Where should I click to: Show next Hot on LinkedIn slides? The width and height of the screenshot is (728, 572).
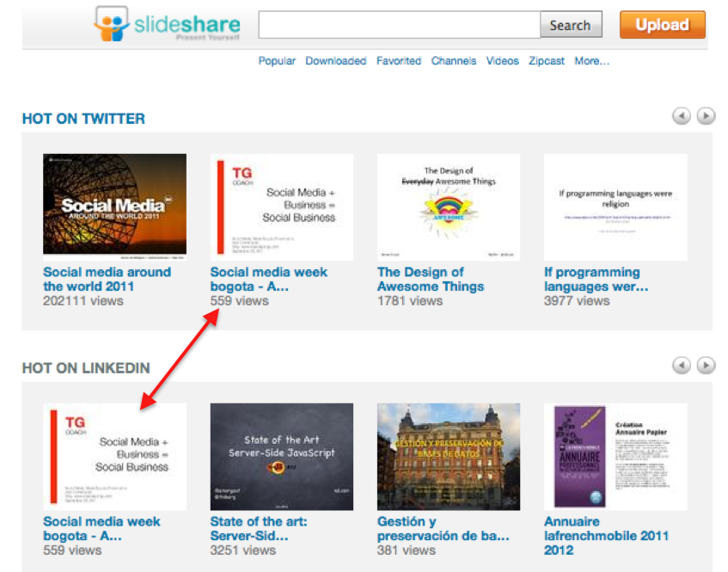(x=706, y=366)
